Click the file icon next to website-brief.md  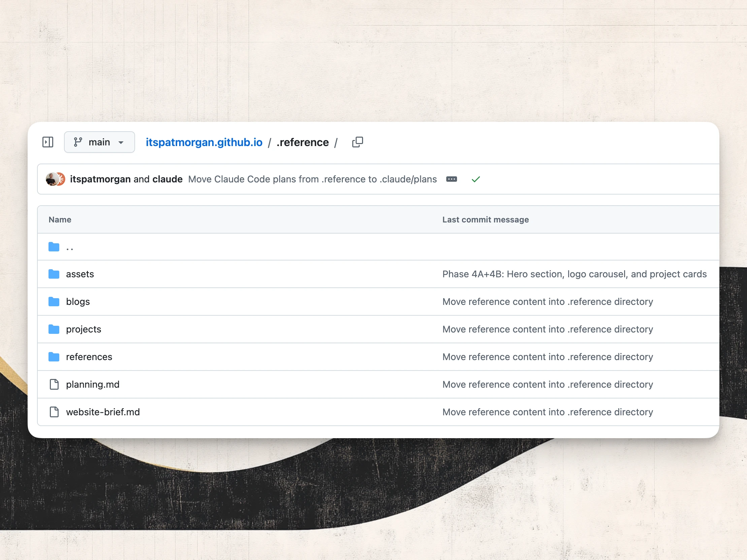[54, 412]
